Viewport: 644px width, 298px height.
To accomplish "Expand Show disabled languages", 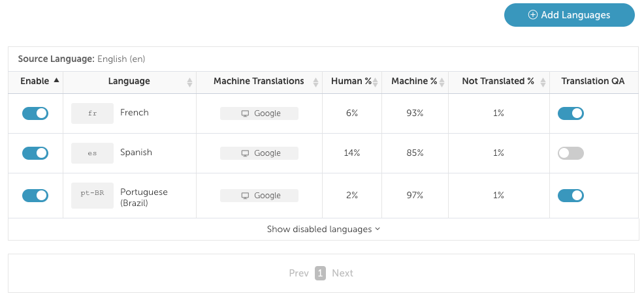I will click(323, 230).
